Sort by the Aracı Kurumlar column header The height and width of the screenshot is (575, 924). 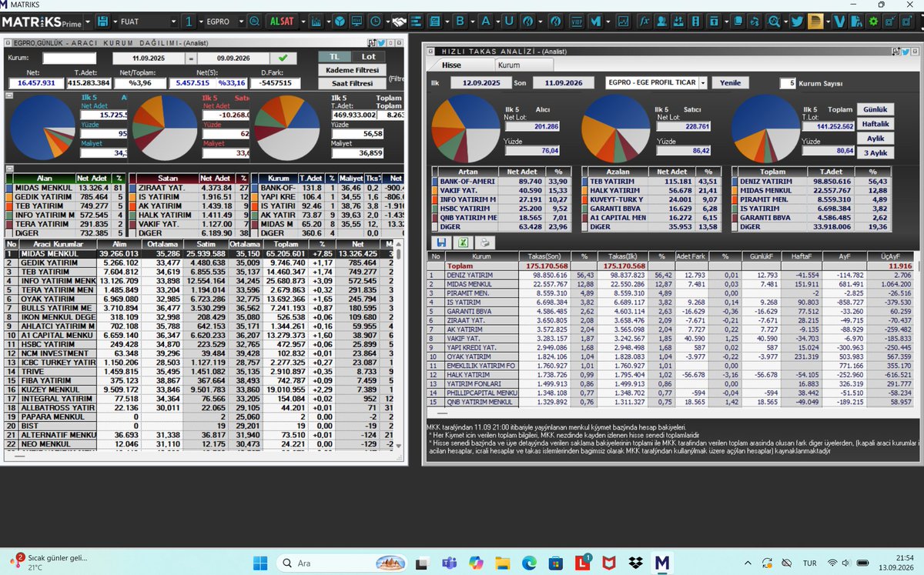coord(57,243)
